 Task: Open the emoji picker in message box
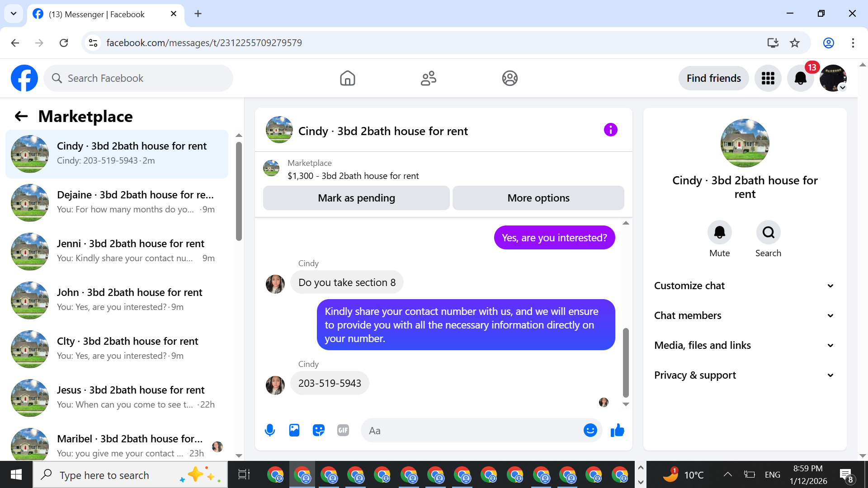pyautogui.click(x=590, y=430)
